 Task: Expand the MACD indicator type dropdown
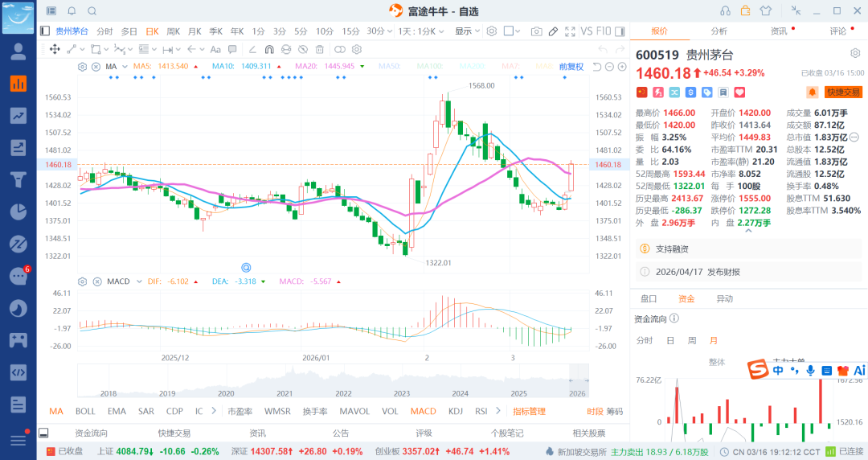coord(139,281)
